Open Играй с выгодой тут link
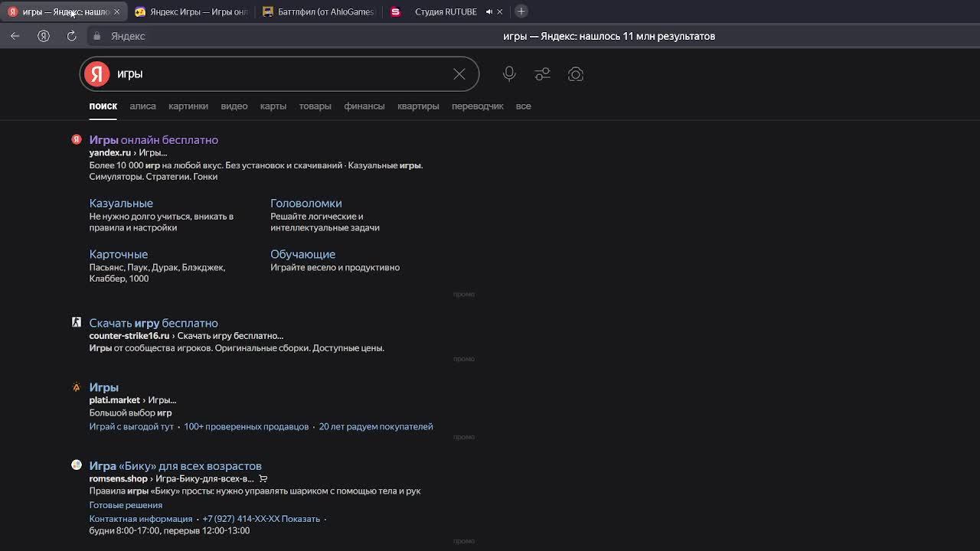This screenshot has height=551, width=980. coord(132,426)
